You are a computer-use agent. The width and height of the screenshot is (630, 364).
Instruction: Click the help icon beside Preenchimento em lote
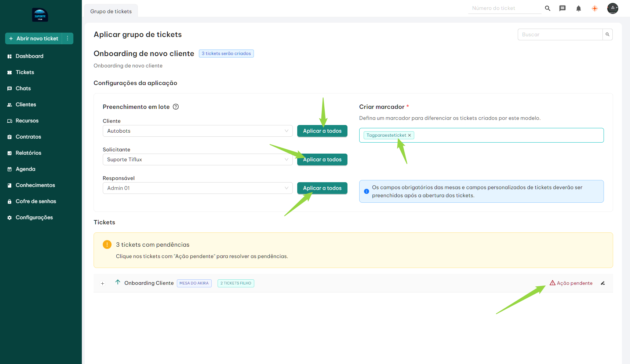[176, 107]
